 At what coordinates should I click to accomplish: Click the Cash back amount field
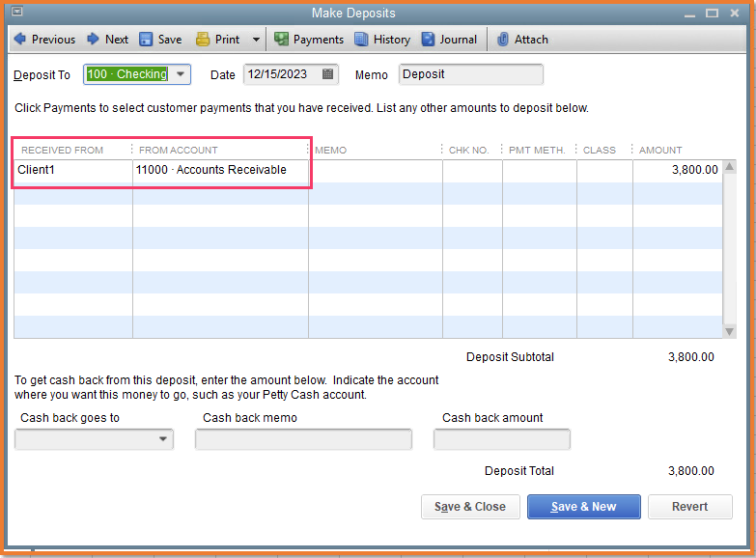pyautogui.click(x=501, y=439)
